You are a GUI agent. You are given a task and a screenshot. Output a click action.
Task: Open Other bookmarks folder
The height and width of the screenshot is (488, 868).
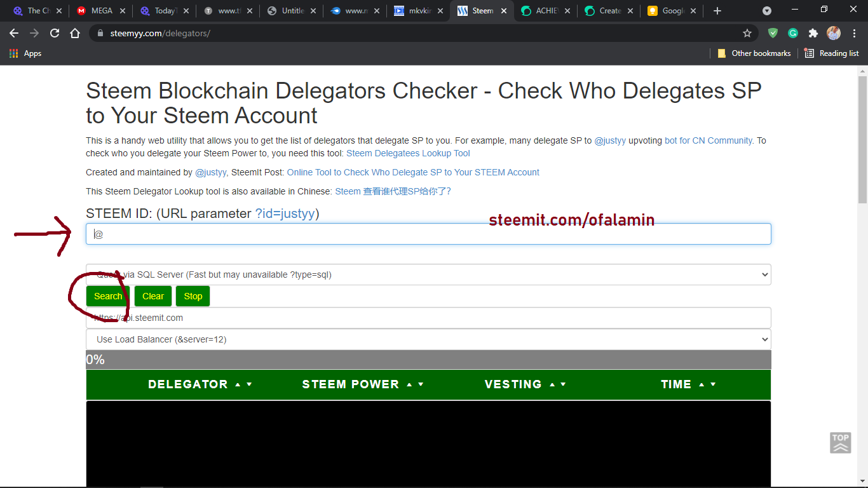pyautogui.click(x=754, y=53)
